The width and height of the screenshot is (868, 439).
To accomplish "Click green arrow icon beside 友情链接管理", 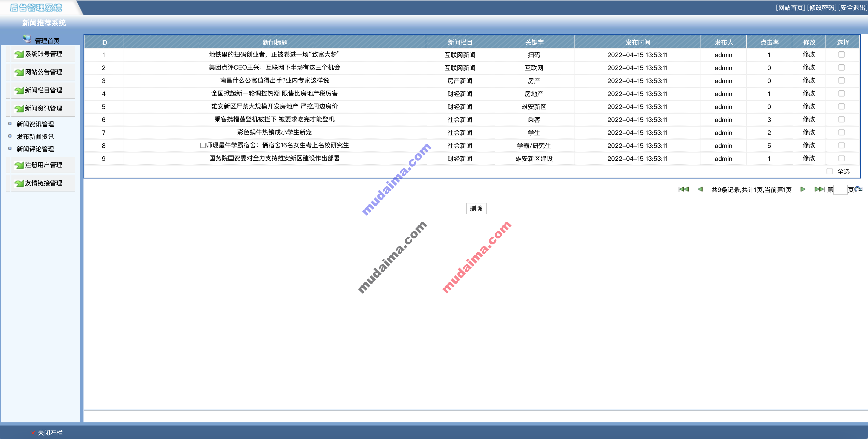I will (x=19, y=183).
